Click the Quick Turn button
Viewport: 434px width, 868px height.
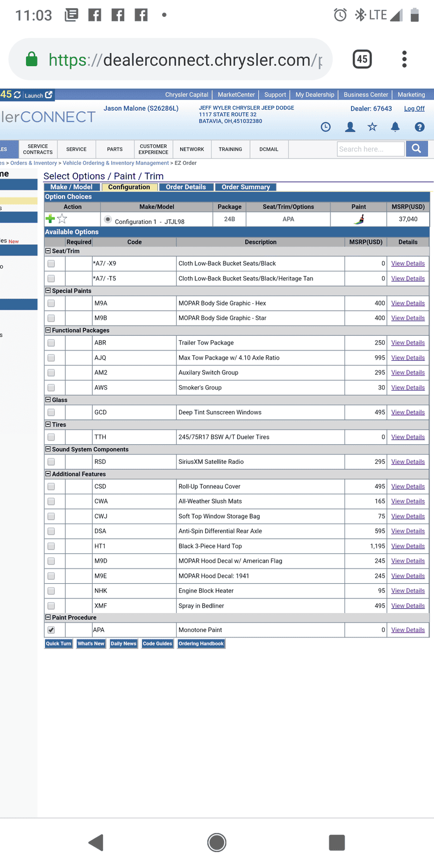(x=59, y=644)
